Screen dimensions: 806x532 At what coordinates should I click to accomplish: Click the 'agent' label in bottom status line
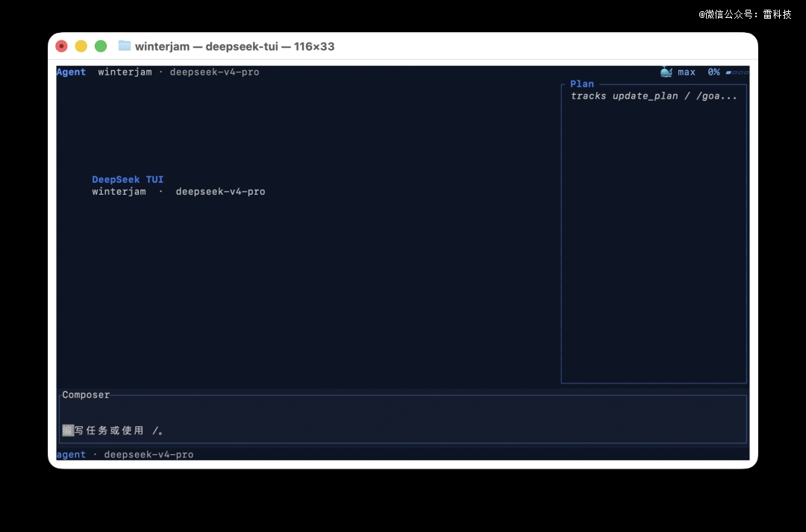[x=71, y=454]
